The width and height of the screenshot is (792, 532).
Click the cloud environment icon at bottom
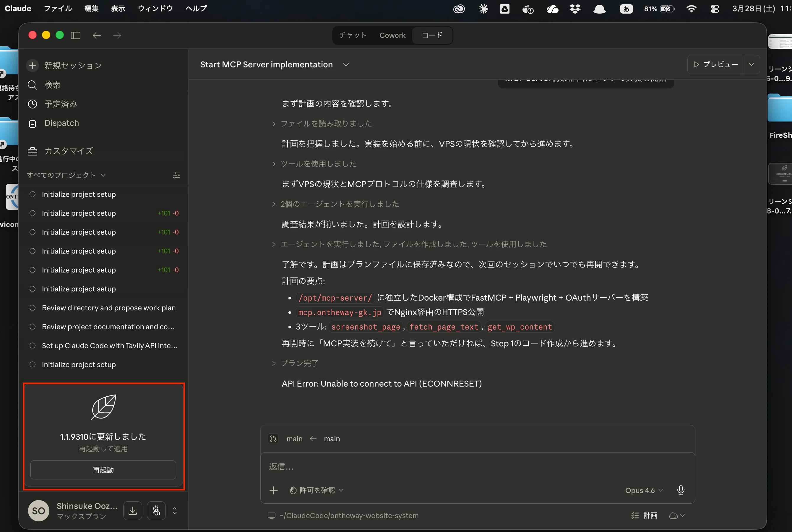click(x=673, y=516)
